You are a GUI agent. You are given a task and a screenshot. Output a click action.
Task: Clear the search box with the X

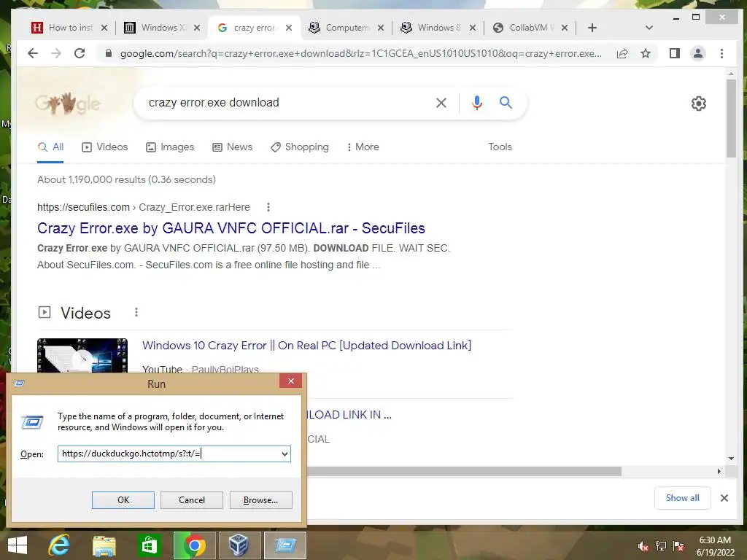click(x=441, y=103)
